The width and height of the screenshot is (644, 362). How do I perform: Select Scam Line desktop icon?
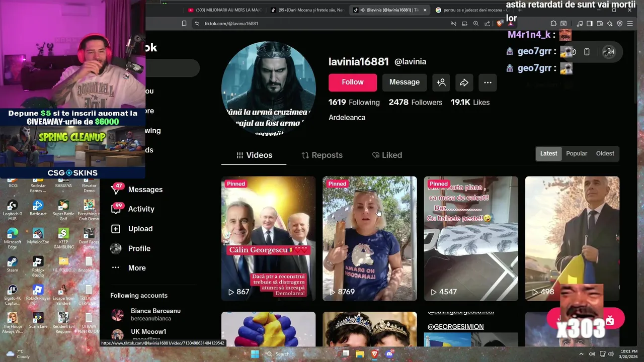(38, 320)
